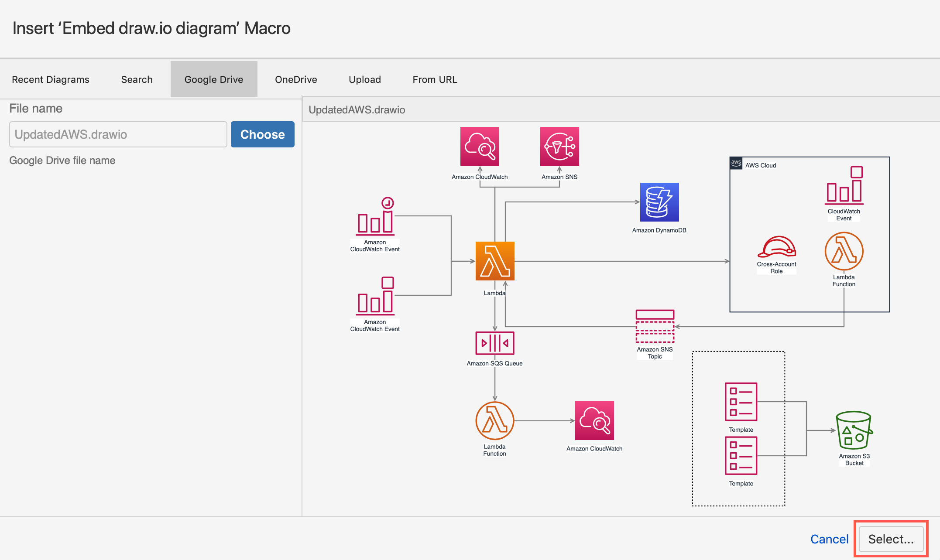
Task: Switch to the Google Drive tab
Action: pyautogui.click(x=213, y=79)
